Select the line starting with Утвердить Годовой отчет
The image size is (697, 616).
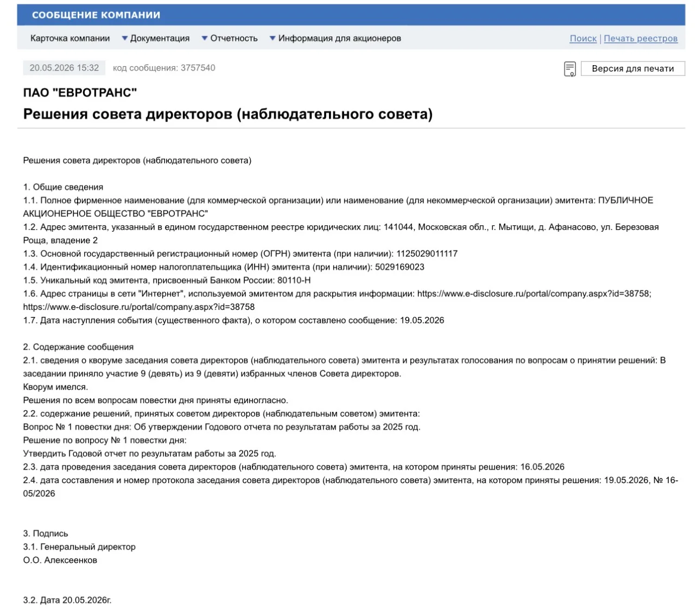(150, 454)
